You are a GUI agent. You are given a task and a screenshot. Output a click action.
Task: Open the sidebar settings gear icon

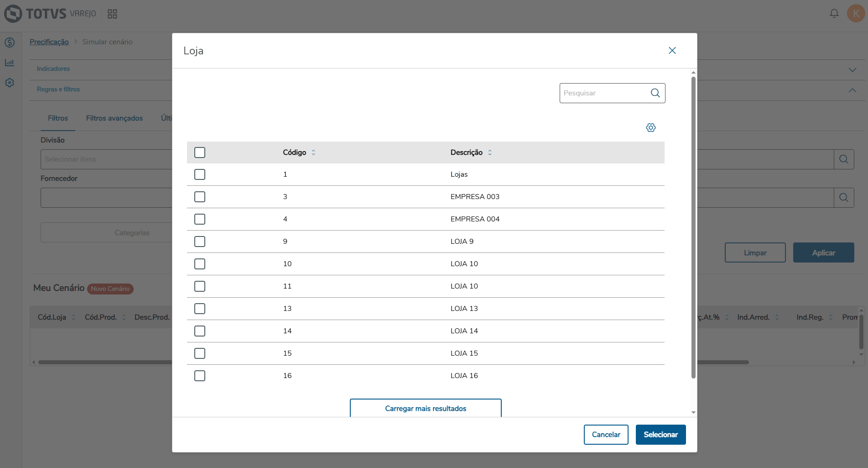(x=10, y=83)
